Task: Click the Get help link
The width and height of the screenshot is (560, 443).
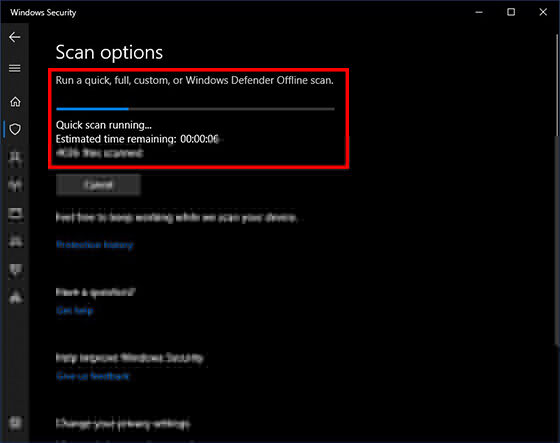Action: point(75,310)
